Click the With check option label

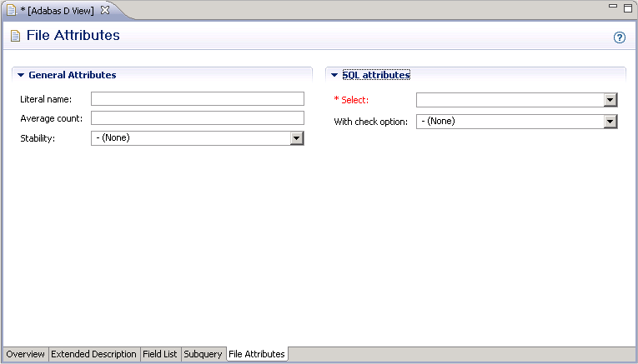click(370, 122)
